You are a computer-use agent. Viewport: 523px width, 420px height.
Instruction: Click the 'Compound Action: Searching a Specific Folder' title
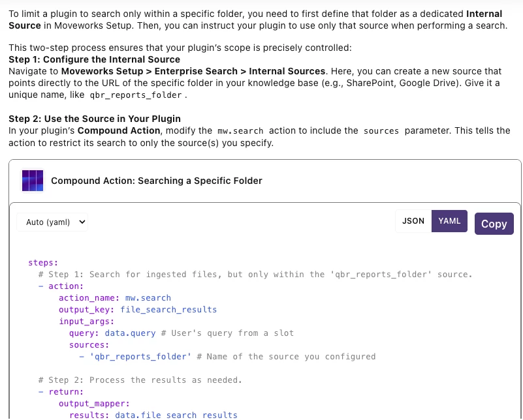tap(157, 181)
